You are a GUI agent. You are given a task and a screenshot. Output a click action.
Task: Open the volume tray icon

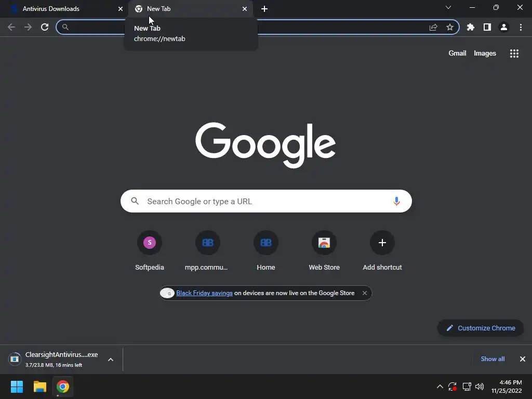tap(480, 387)
